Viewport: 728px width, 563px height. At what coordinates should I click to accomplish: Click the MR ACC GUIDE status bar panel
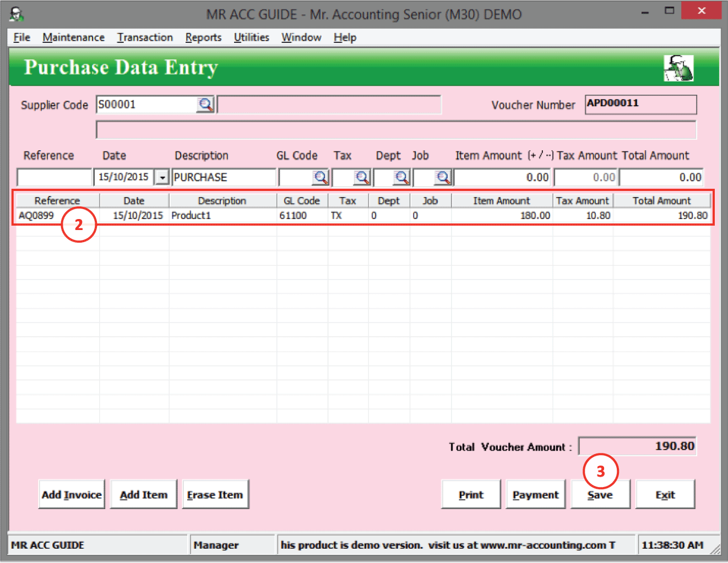[x=97, y=545]
